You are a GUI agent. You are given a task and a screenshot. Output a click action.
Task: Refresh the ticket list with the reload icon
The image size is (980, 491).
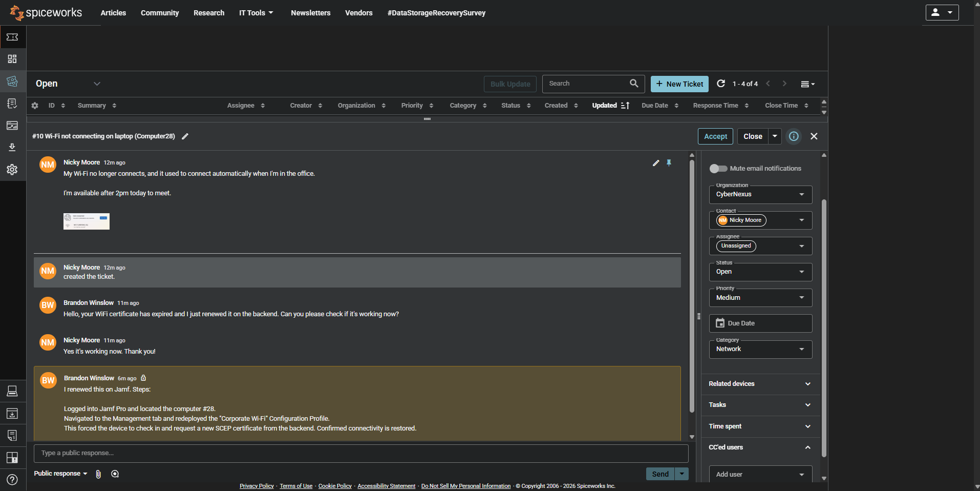click(721, 84)
